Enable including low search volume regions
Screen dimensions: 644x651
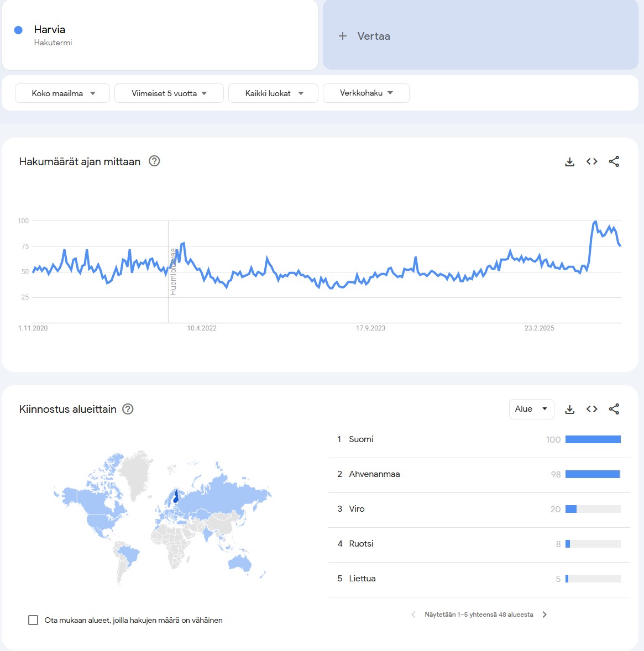click(x=33, y=620)
